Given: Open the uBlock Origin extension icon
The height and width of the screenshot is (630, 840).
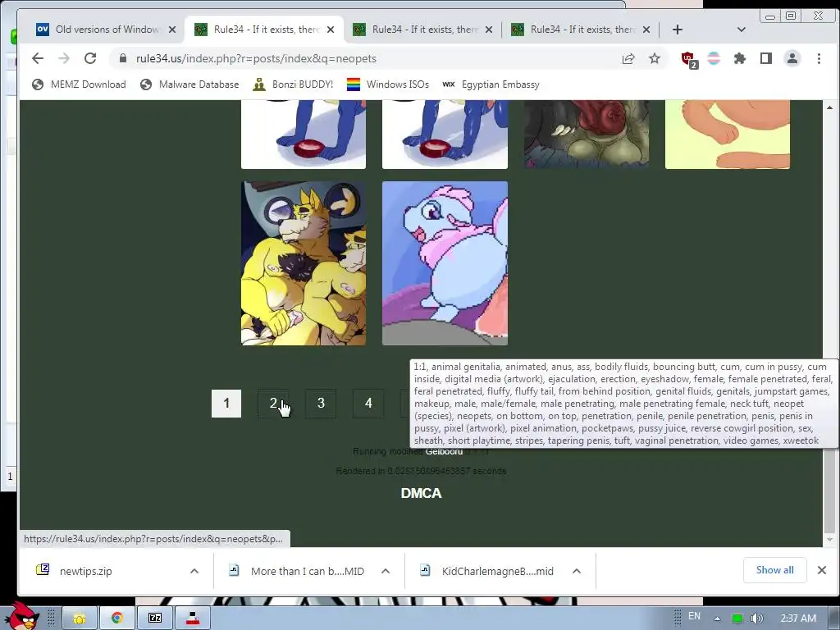Looking at the screenshot, I should (x=688, y=59).
